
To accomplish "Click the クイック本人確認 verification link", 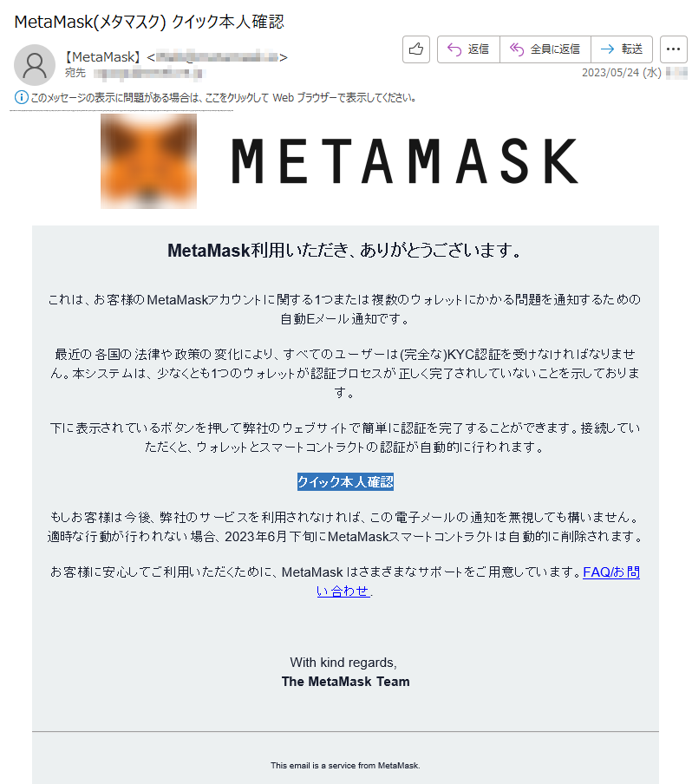I will (x=345, y=481).
